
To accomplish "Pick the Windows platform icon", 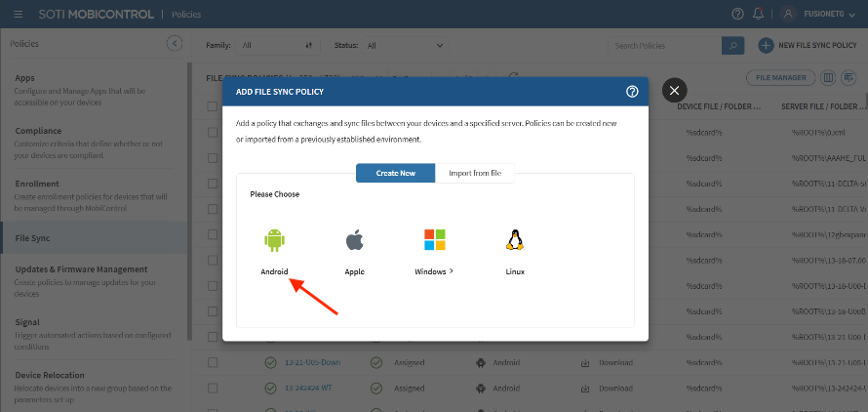I will [434, 241].
